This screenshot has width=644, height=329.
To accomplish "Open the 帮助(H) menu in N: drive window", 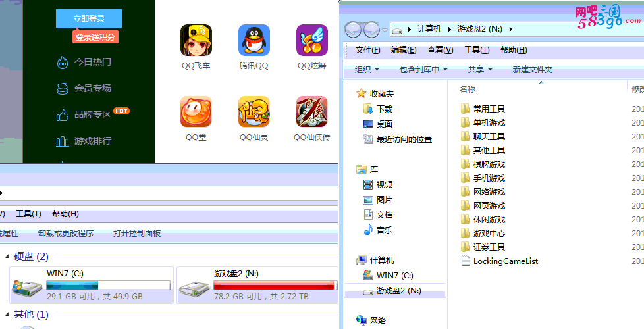I will (x=514, y=50).
